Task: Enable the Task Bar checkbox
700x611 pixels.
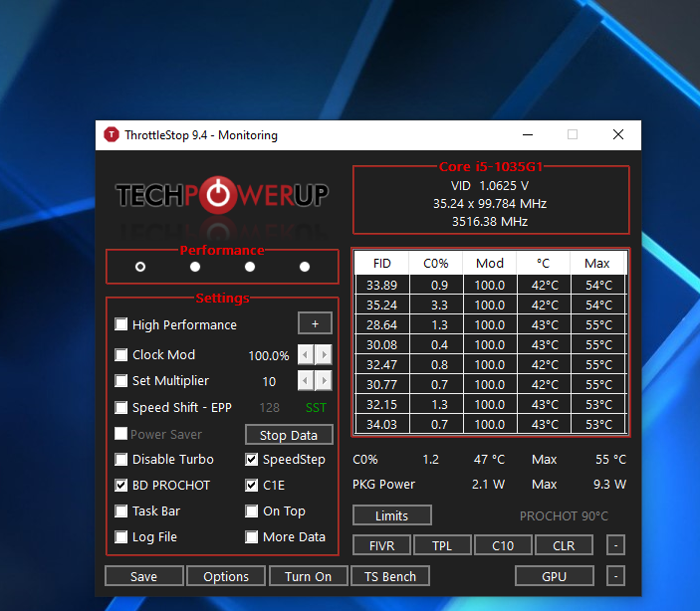Action: pos(121,511)
